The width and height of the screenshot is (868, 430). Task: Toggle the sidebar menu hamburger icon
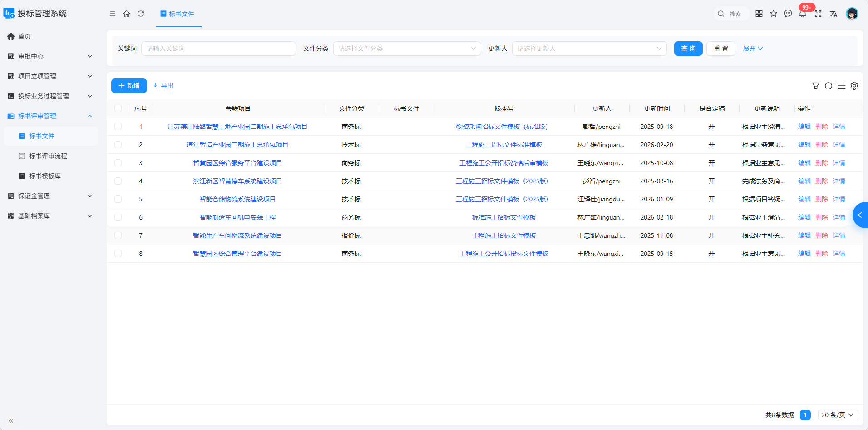(x=113, y=14)
